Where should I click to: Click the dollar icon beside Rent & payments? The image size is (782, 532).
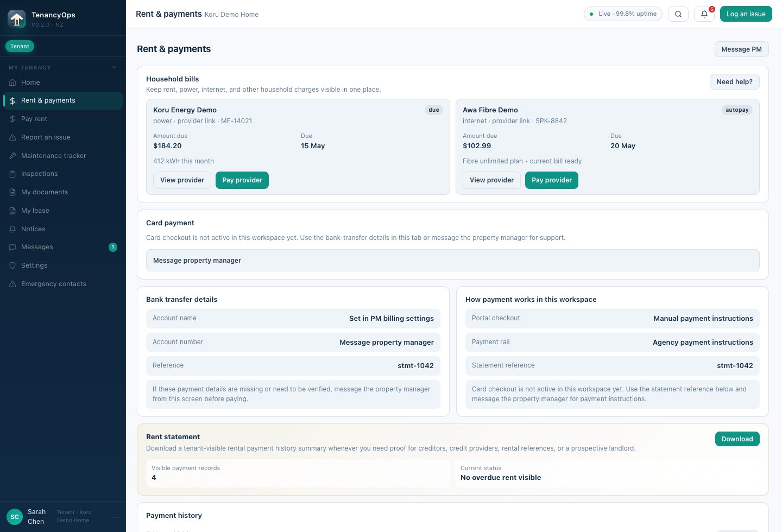click(x=12, y=100)
